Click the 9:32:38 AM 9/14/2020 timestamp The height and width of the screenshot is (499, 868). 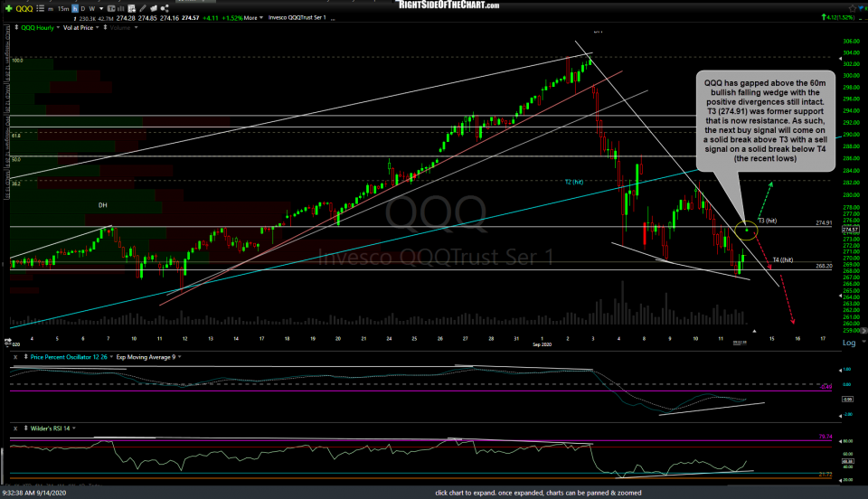(x=34, y=493)
